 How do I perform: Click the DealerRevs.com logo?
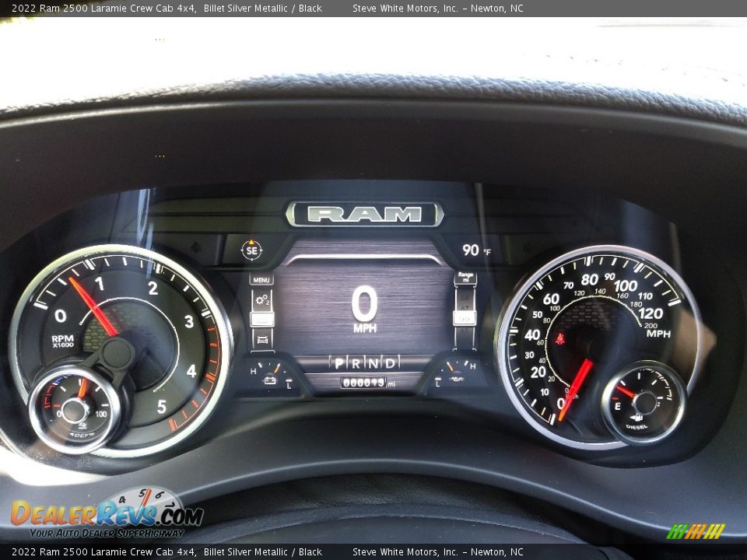point(106,514)
